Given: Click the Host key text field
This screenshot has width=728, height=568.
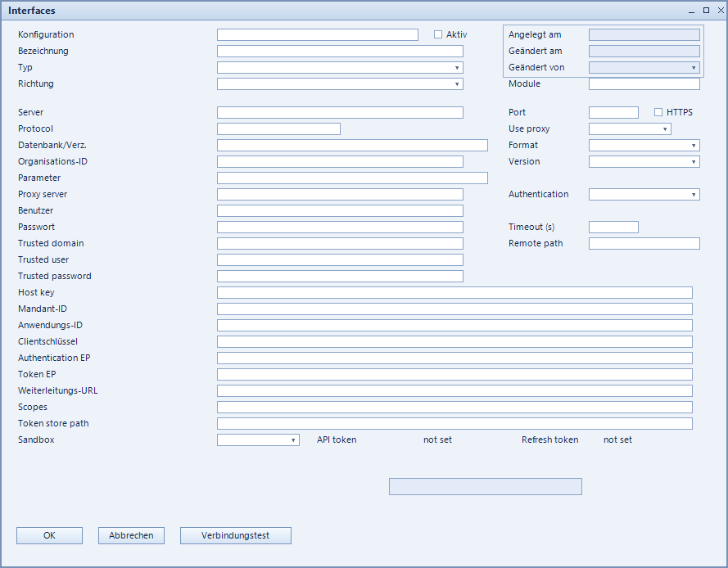Looking at the screenshot, I should (454, 292).
